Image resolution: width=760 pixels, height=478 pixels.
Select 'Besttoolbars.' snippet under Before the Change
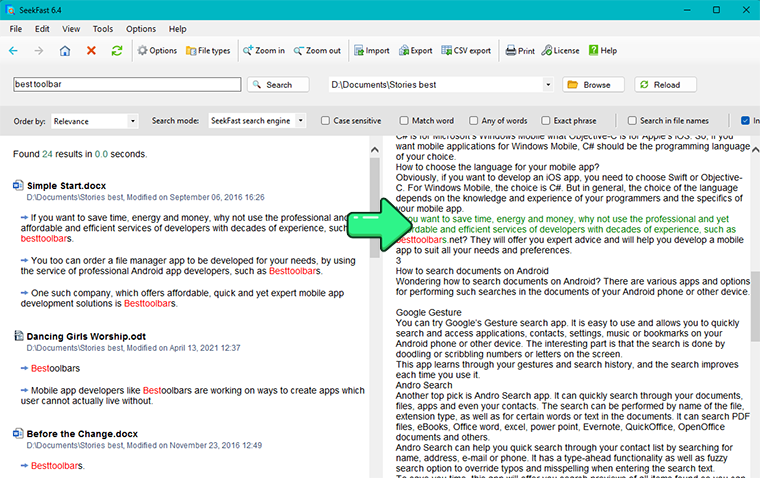(x=58, y=466)
